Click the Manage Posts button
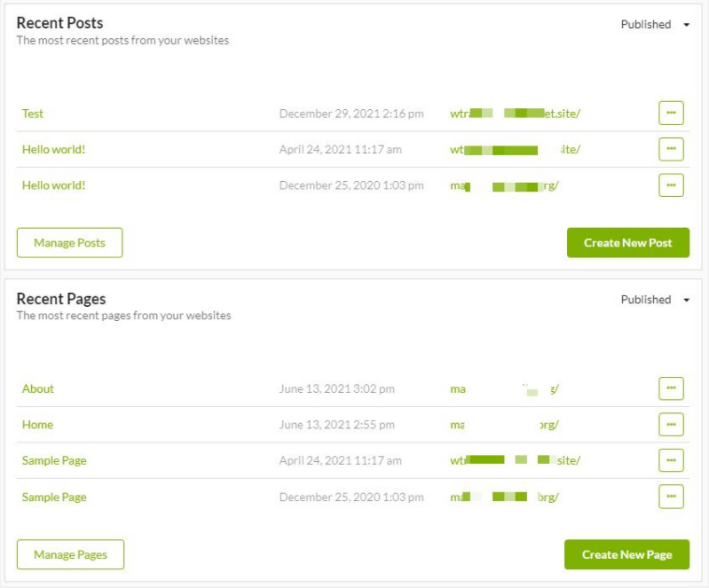Viewport: 709px width, 588px height. pos(69,243)
